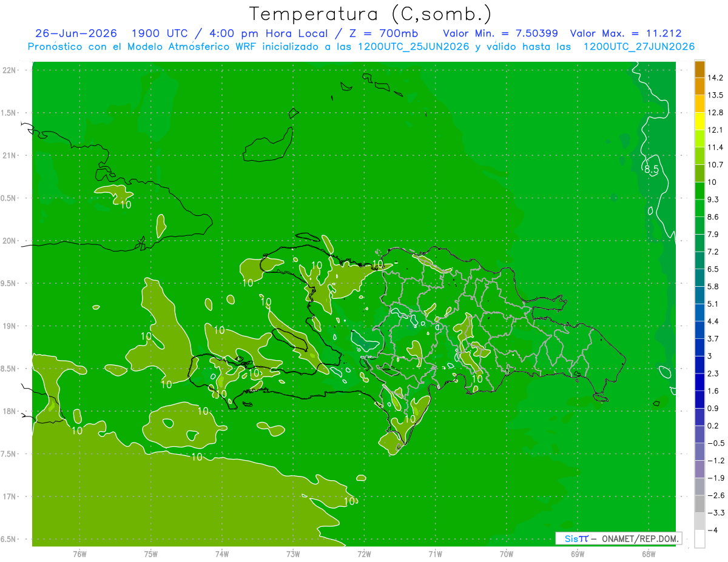Click the "-3.3" color scale label

[715, 513]
